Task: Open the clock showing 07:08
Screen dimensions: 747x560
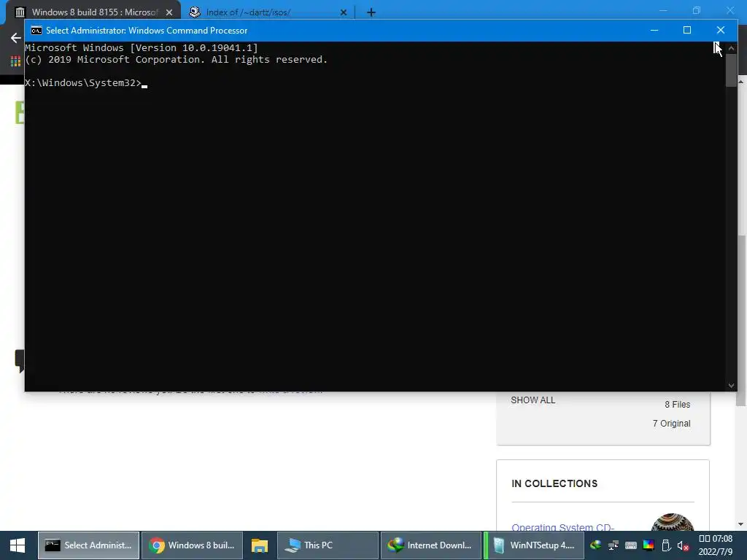Action: pos(716,545)
